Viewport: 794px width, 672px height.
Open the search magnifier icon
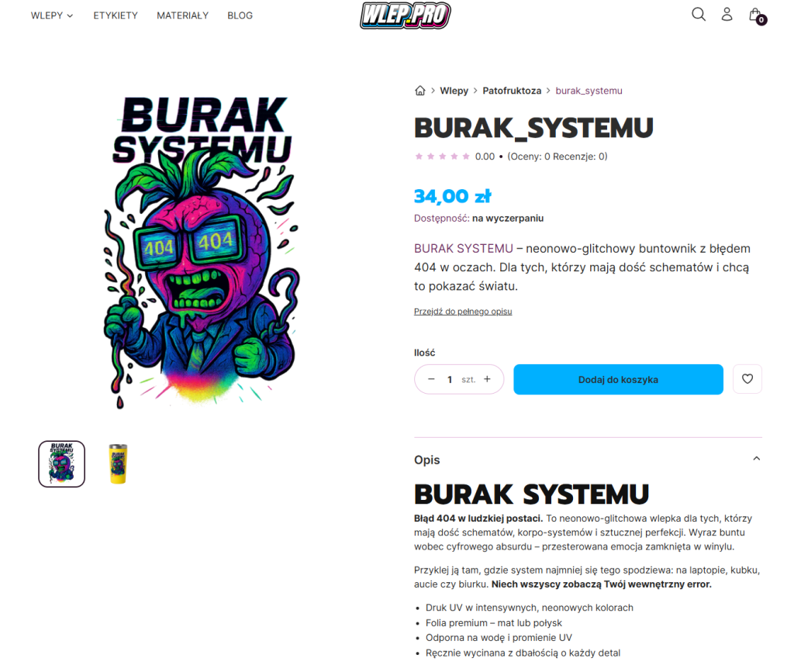[x=699, y=14]
